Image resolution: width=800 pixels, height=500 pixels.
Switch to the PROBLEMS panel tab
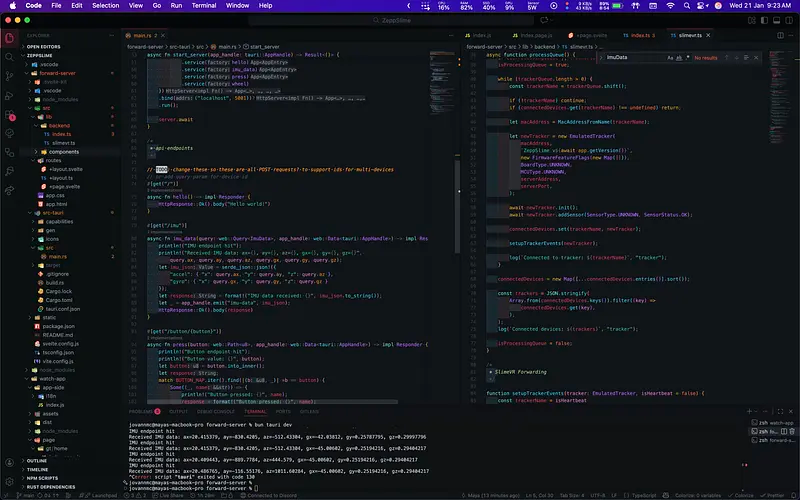click(x=140, y=410)
